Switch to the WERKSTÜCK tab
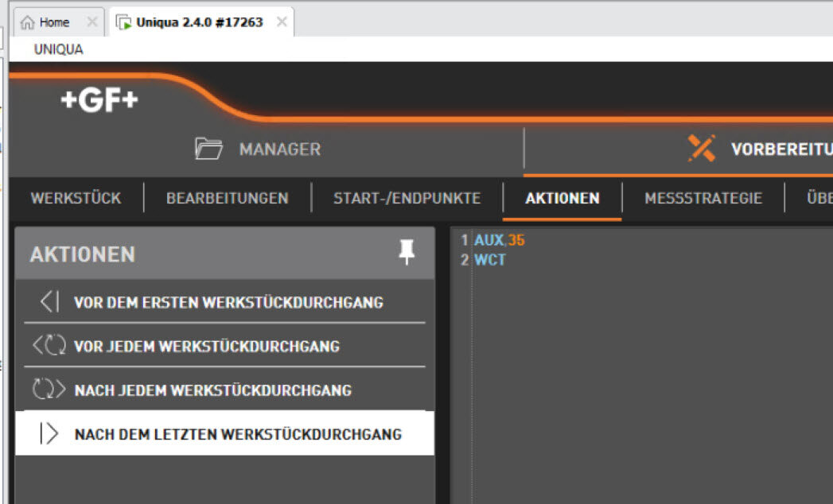 tap(76, 198)
